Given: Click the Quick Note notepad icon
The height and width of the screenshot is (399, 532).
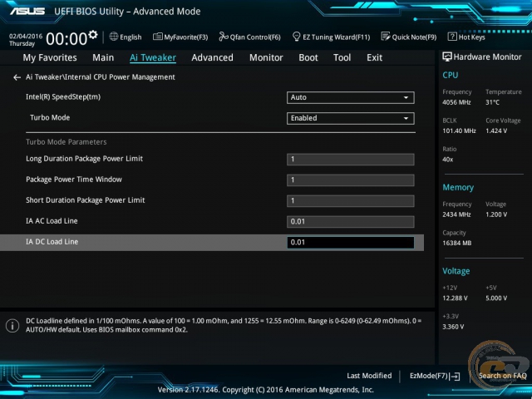Looking at the screenshot, I should (386, 37).
